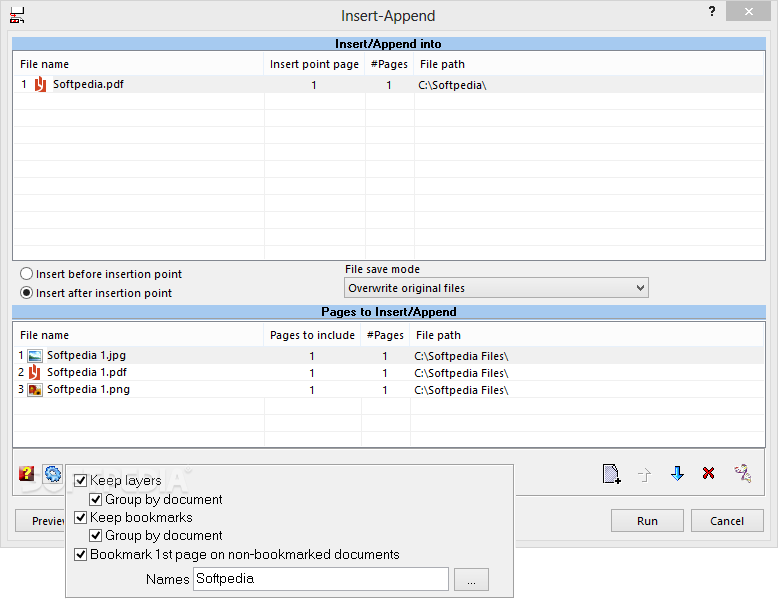Remove selected file with red X icon
The image size is (778, 599).
708,473
